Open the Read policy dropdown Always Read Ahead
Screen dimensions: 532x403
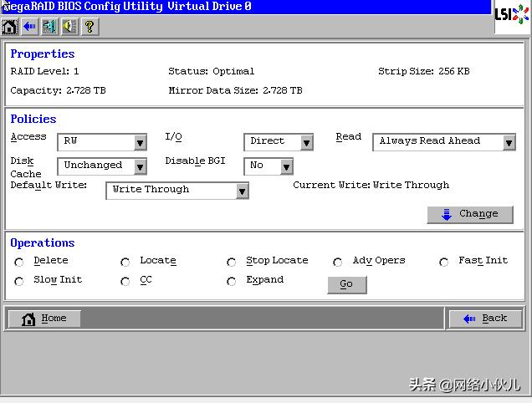444,142
